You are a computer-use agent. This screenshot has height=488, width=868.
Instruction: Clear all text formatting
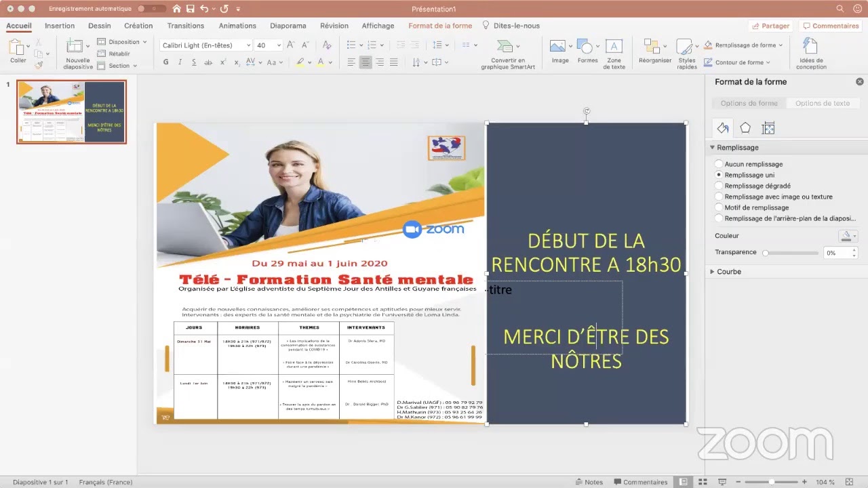pos(327,45)
